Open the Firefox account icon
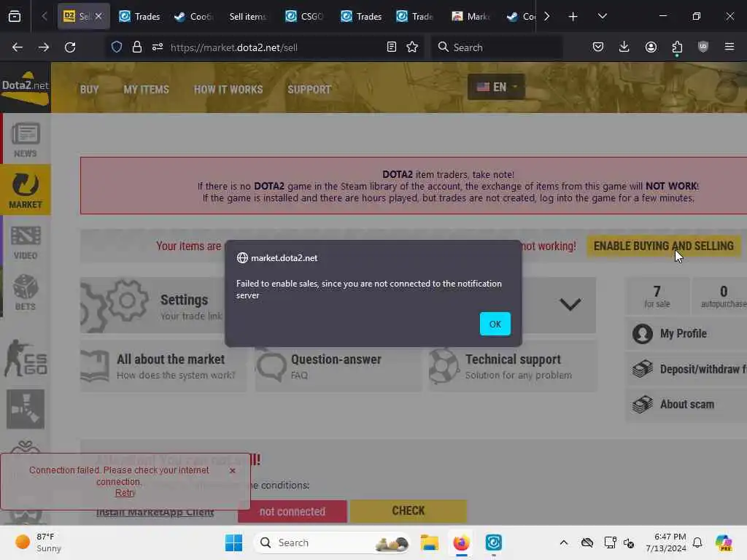 coord(651,47)
